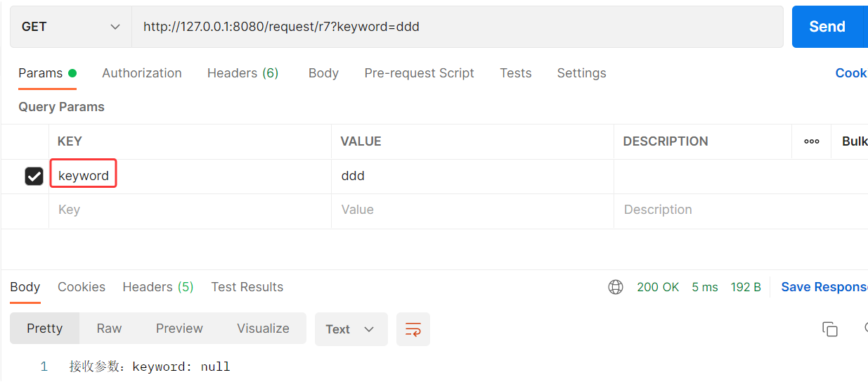The image size is (868, 382).
Task: Uncheck the keyword parameter checkbox
Action: (34, 176)
